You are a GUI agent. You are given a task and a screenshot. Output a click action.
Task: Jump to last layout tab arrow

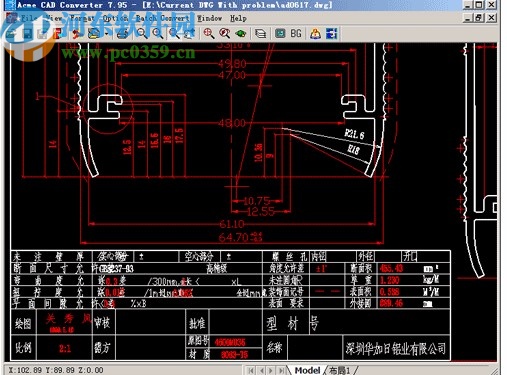tap(282, 370)
